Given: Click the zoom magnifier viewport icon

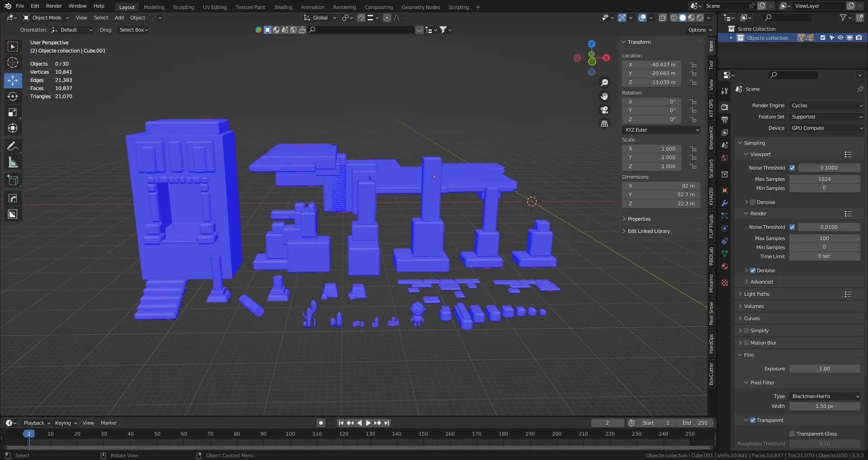Looking at the screenshot, I should tap(604, 83).
